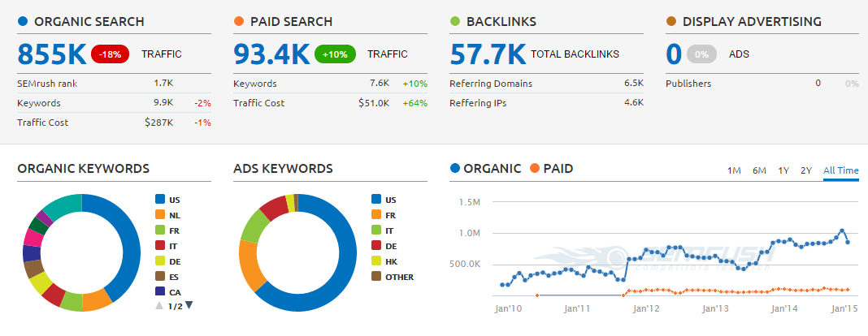
Task: Click the blue Organic Search header dot
Action: (23, 22)
